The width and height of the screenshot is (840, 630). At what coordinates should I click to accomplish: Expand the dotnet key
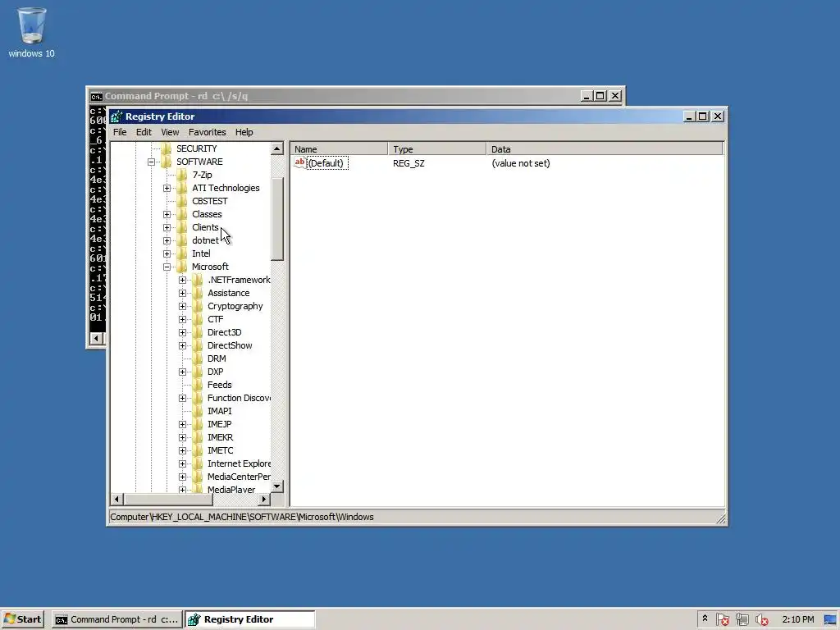(167, 240)
